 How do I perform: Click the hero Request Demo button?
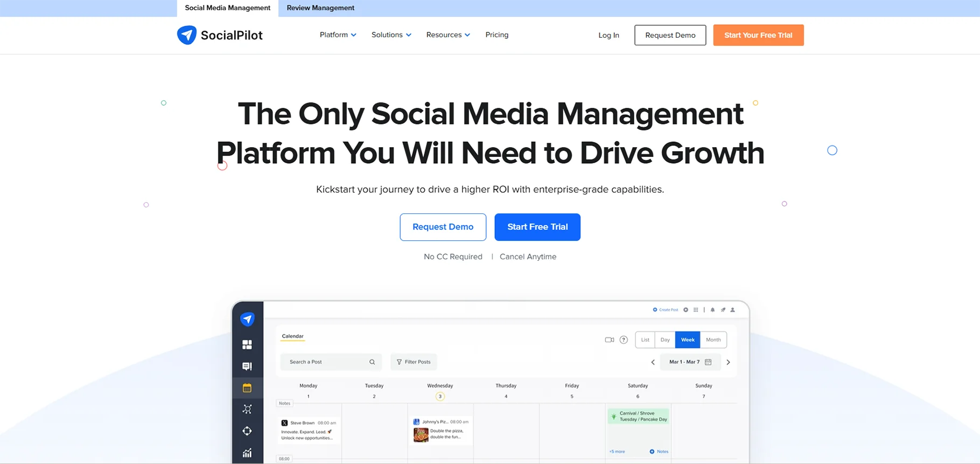coord(443,227)
